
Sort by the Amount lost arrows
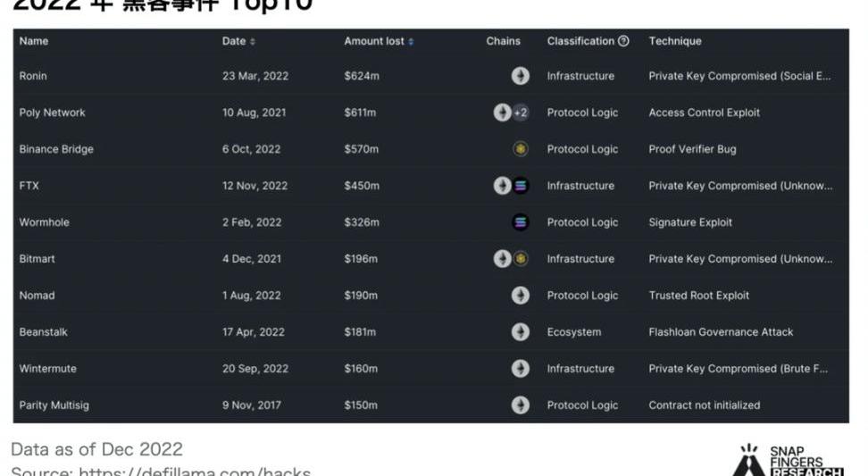pos(411,42)
